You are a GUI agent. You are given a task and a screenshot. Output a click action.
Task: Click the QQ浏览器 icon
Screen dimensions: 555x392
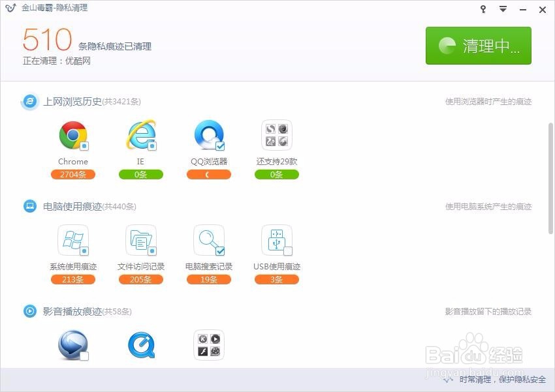tap(209, 134)
